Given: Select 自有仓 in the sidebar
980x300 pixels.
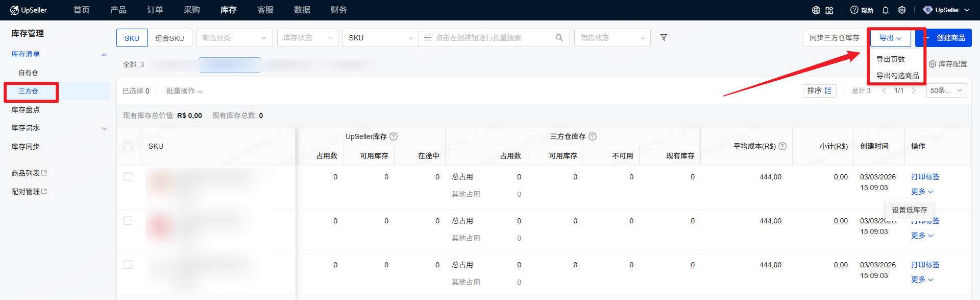Looking at the screenshot, I should [x=29, y=73].
